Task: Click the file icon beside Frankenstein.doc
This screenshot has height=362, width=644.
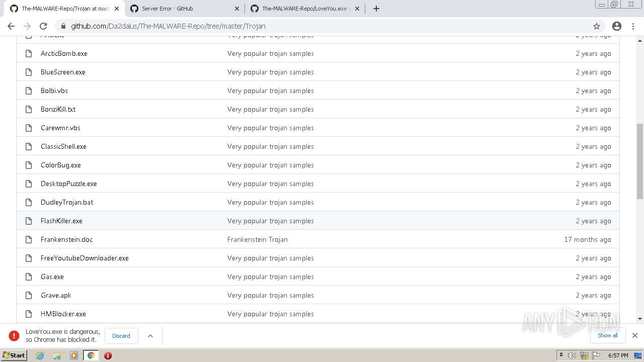Action: (x=29, y=239)
